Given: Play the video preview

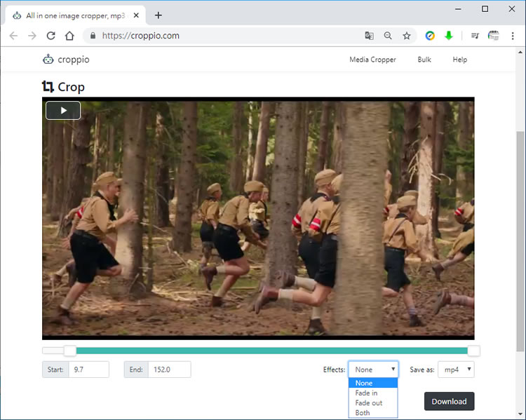Looking at the screenshot, I should (x=63, y=110).
